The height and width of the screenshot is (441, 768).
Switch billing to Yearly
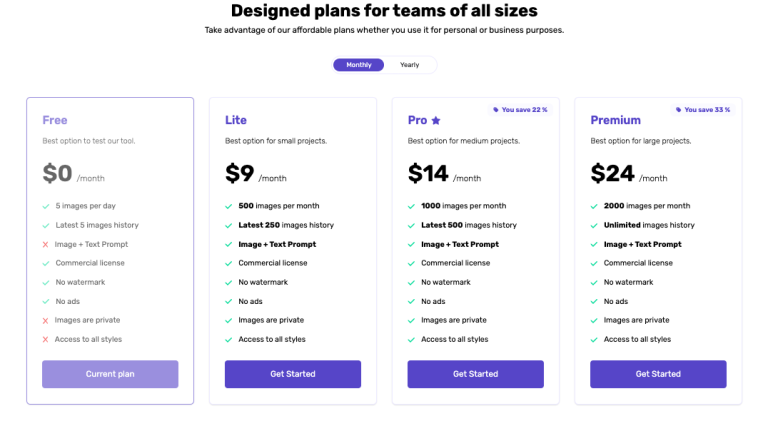click(x=410, y=65)
